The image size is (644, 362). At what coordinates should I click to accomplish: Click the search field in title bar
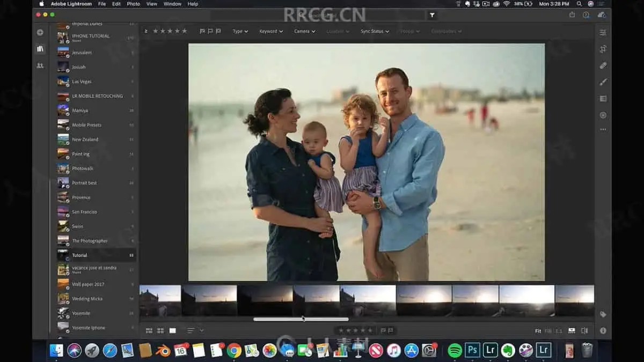tap(319, 16)
